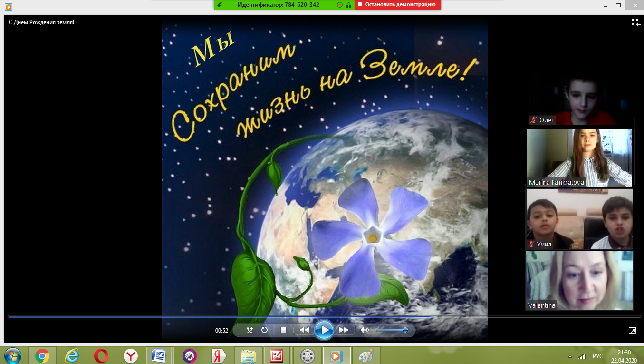Open Yandex Browser red Y icon

[x=131, y=355]
